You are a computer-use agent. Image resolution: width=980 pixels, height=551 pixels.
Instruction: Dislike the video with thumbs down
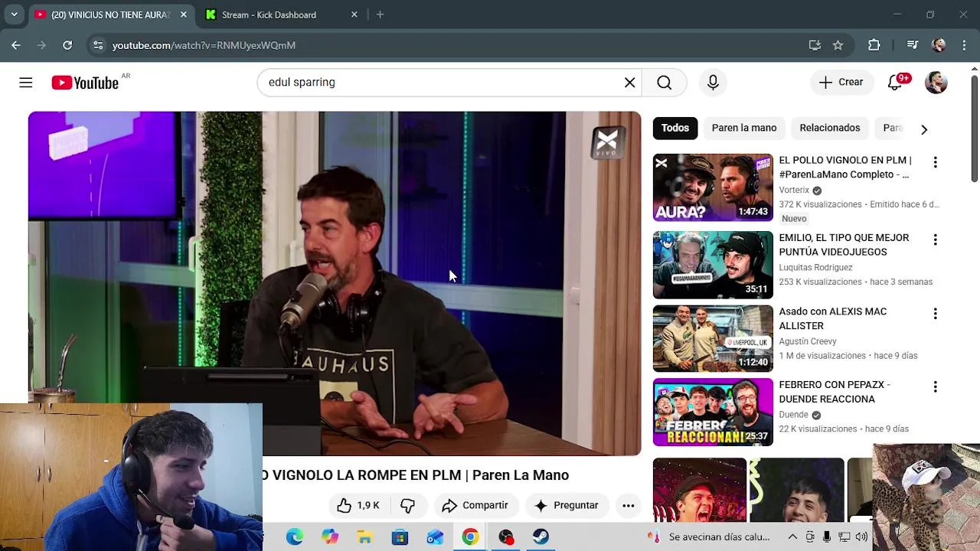coord(407,505)
